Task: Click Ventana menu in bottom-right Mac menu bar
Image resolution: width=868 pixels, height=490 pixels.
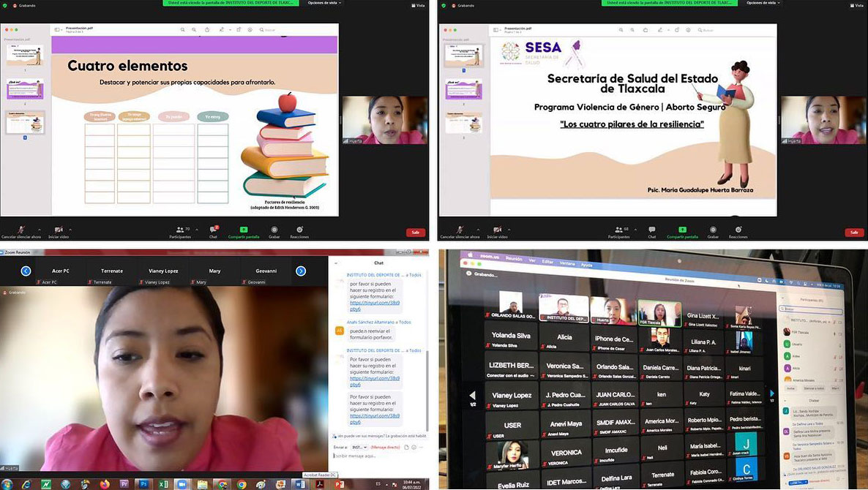Action: pyautogui.click(x=567, y=263)
